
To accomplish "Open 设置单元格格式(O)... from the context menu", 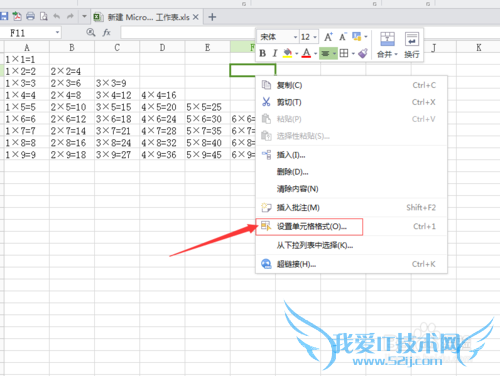I will [351, 227].
